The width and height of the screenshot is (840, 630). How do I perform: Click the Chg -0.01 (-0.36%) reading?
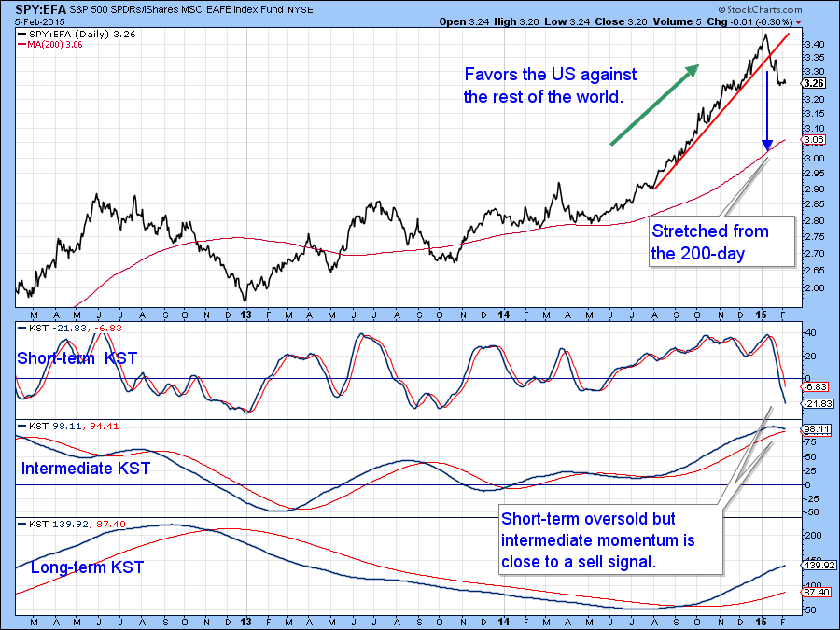coord(750,22)
